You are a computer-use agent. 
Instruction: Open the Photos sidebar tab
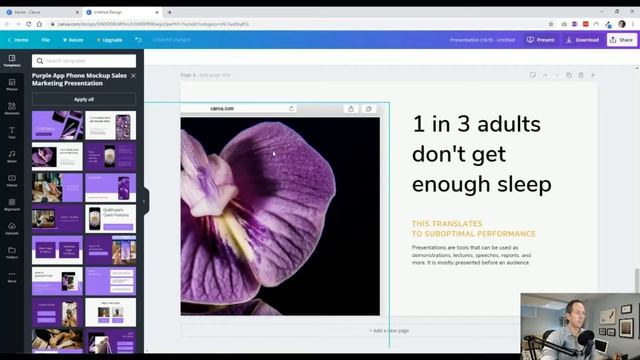click(x=12, y=85)
